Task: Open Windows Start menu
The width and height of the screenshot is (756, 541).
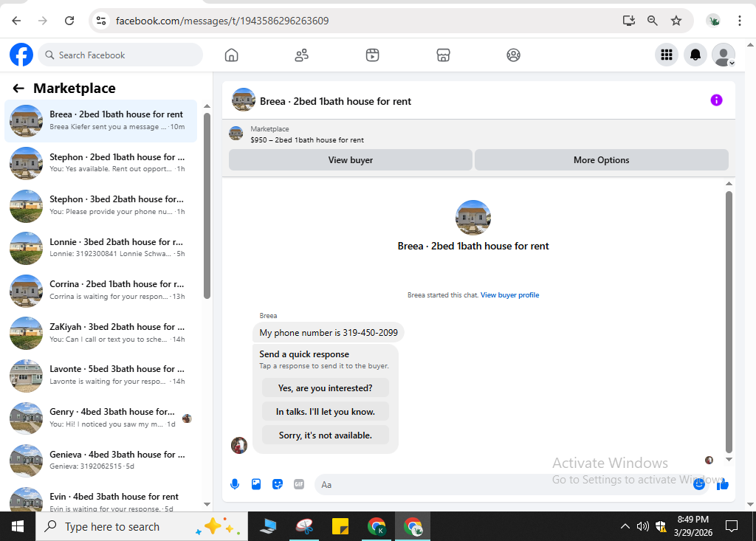Action: tap(18, 526)
